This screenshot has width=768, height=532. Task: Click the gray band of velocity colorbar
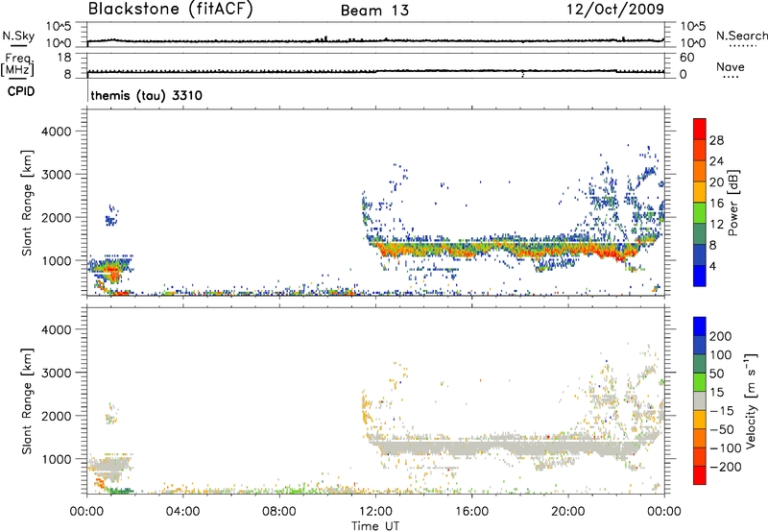[x=700, y=400]
